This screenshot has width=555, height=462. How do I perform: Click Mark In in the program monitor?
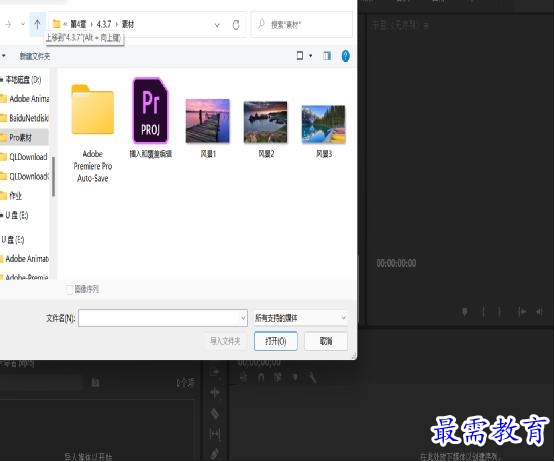click(484, 312)
